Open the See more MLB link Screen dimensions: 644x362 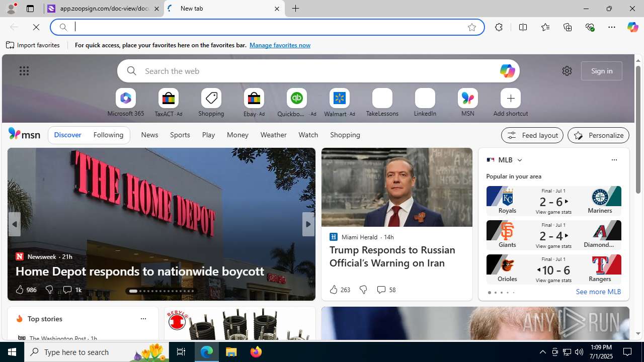click(x=598, y=292)
